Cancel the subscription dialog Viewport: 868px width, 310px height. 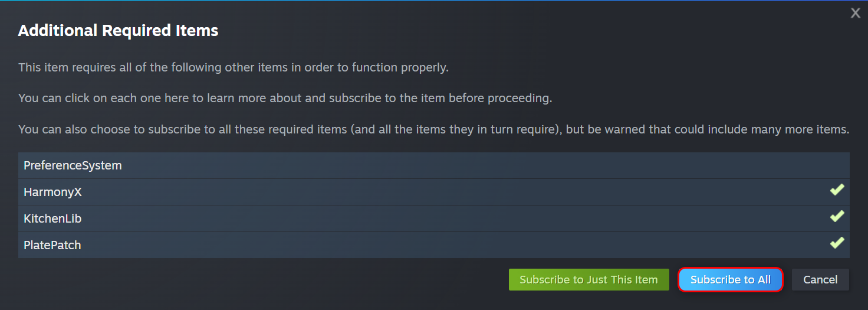pyautogui.click(x=820, y=280)
